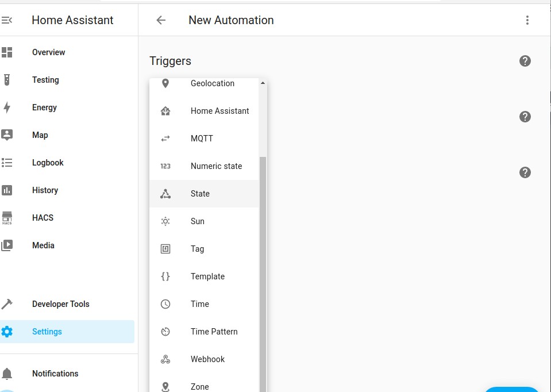This screenshot has width=551, height=392.
Task: Show Notifications panel
Action: pos(67,374)
